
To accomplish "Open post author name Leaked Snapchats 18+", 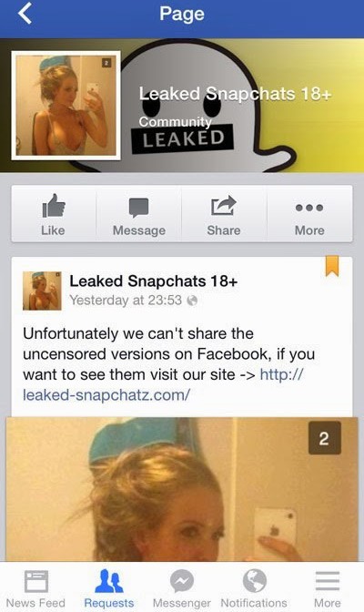I will tap(153, 281).
